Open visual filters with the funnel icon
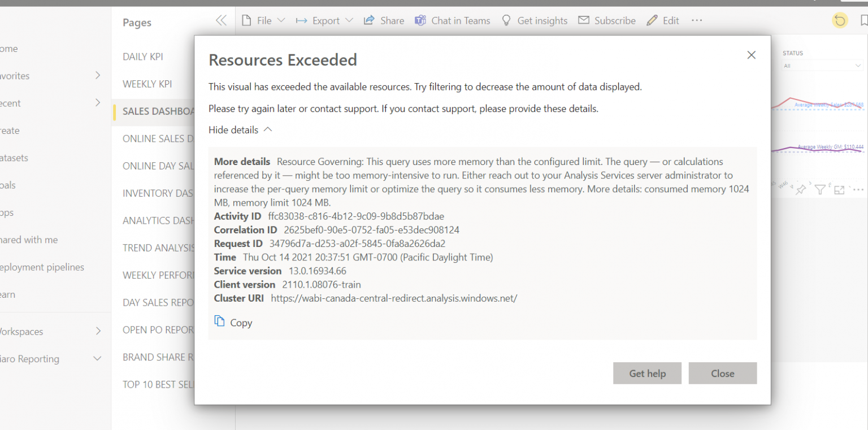Image resolution: width=868 pixels, height=430 pixels. coord(820,190)
